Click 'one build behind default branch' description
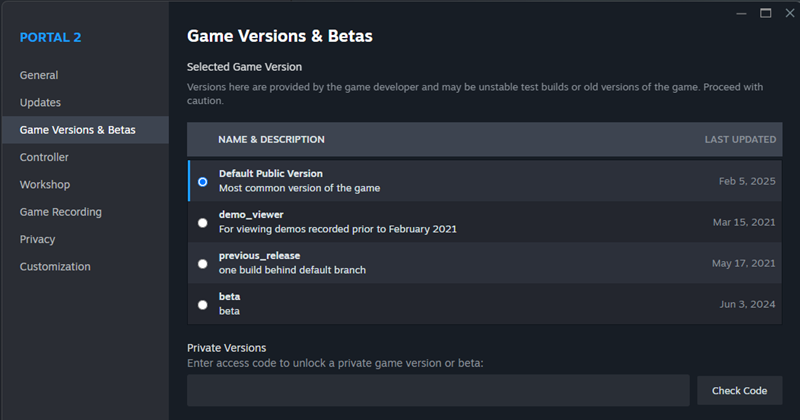 [x=292, y=270]
